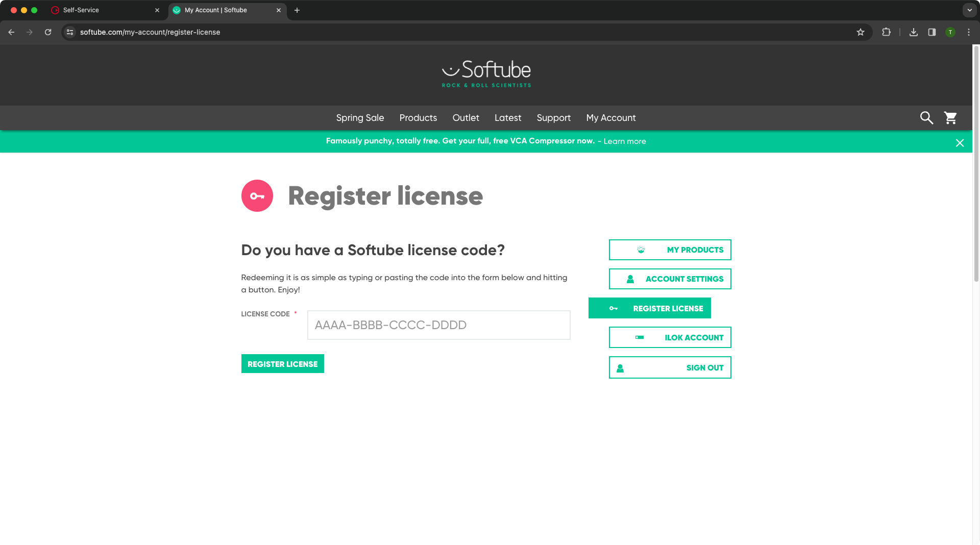
Task: Reload the current page
Action: (48, 32)
